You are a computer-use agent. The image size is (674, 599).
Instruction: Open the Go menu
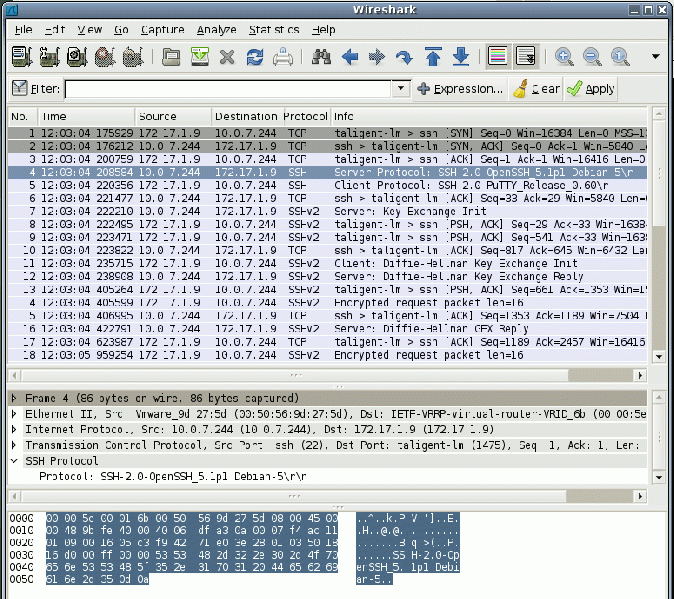coord(121,30)
